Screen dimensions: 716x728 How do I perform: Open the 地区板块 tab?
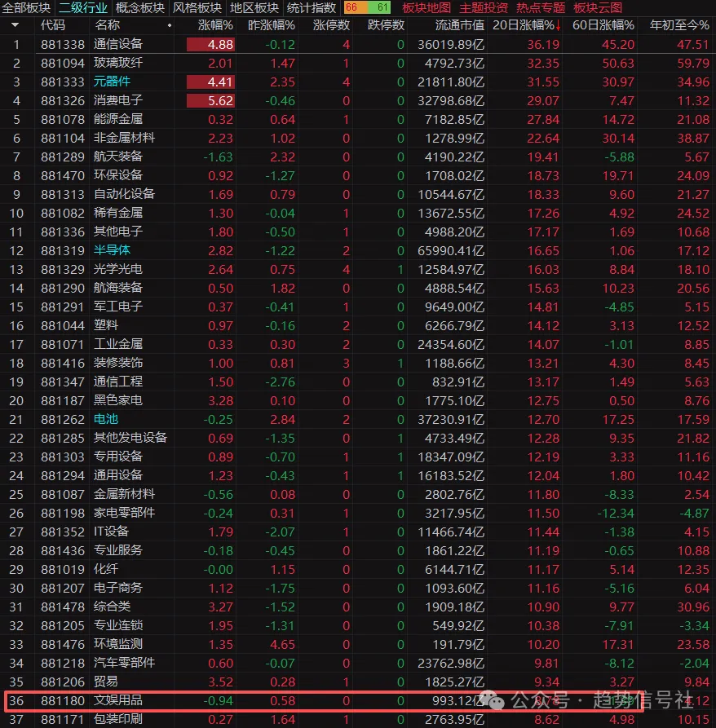254,8
